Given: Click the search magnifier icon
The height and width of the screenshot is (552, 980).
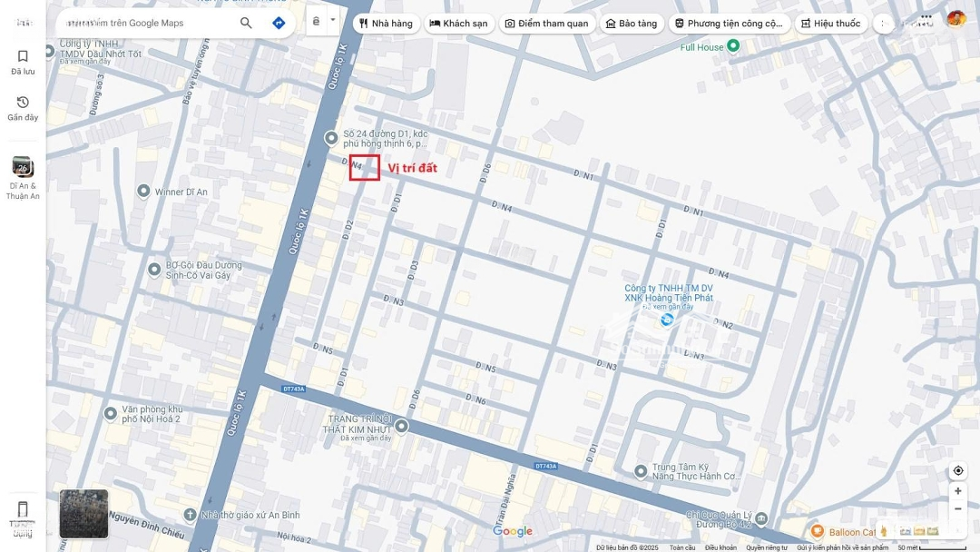Looking at the screenshot, I should (x=246, y=23).
